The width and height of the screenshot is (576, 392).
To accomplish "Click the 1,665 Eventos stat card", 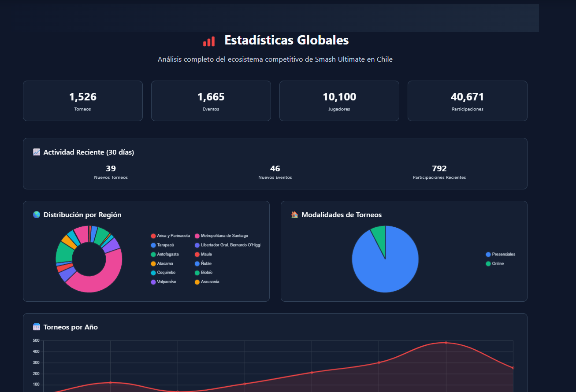I will click(211, 101).
